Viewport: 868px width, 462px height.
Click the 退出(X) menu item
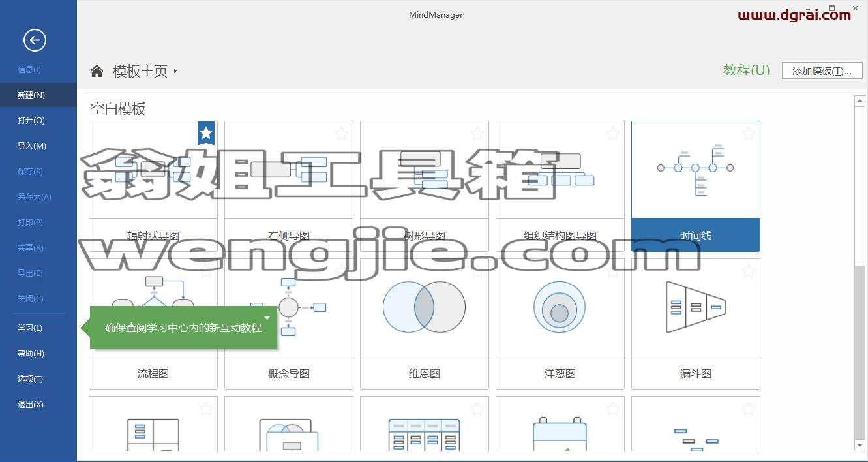coord(38,404)
